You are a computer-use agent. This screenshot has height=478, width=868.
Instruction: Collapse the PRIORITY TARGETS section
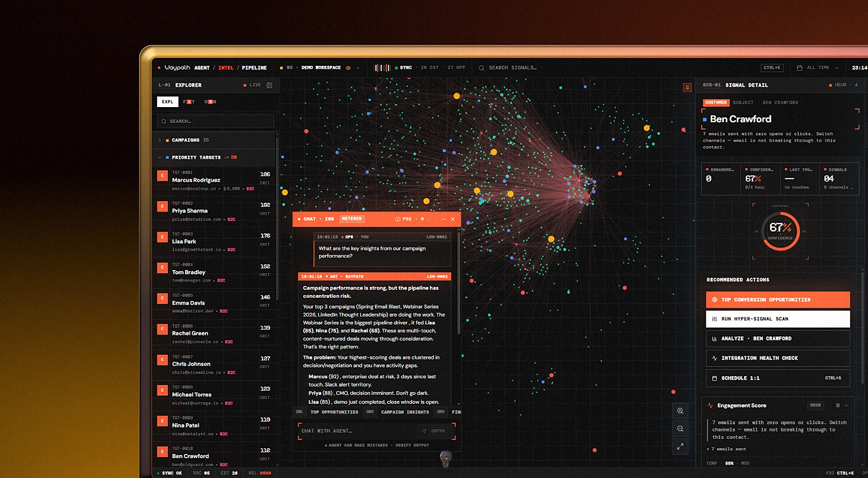click(161, 157)
